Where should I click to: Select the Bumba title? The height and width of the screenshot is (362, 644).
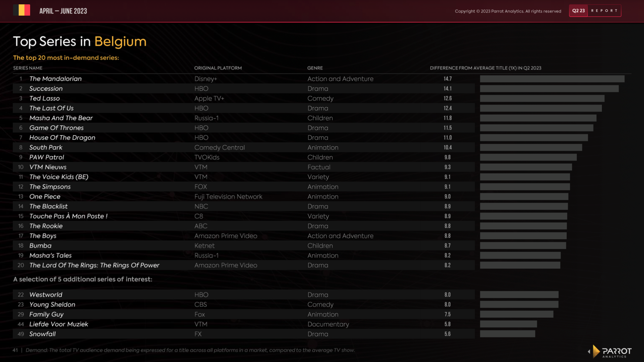coord(40,245)
